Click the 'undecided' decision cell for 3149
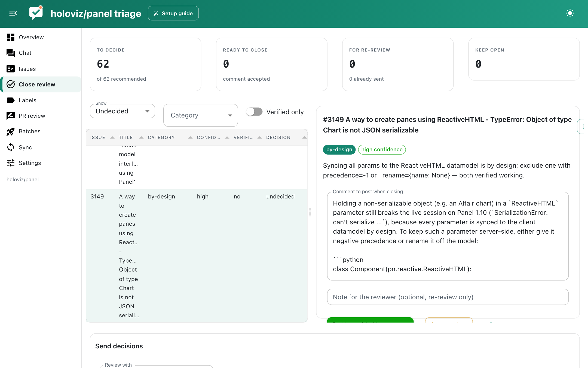 280,197
